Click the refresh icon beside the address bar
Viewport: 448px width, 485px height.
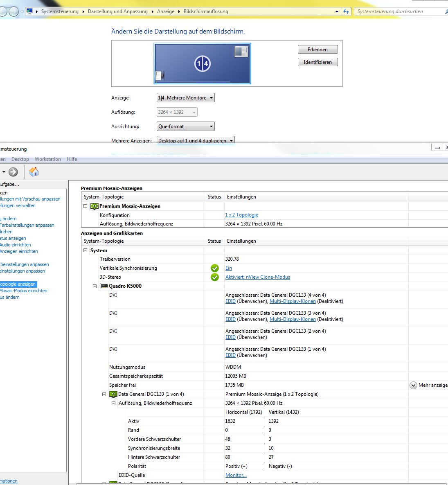346,11
